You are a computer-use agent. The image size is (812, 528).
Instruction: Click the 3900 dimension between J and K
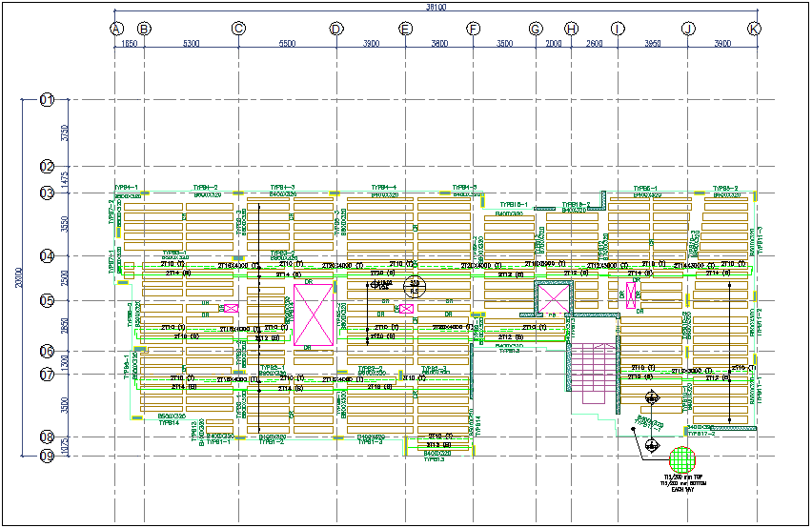coord(722,44)
